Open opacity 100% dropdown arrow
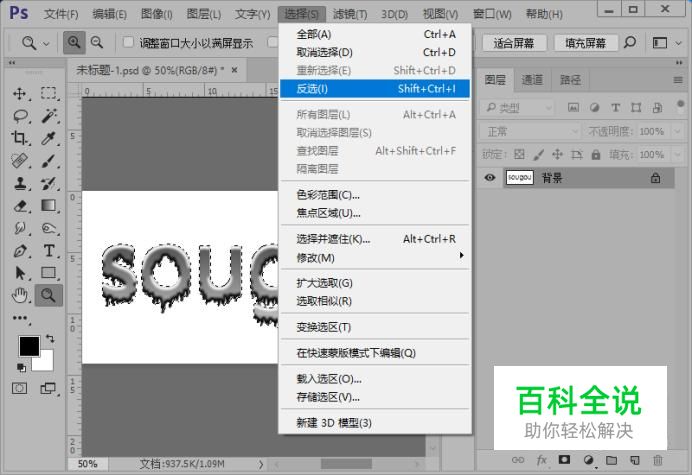The height and width of the screenshot is (475, 692). click(677, 132)
